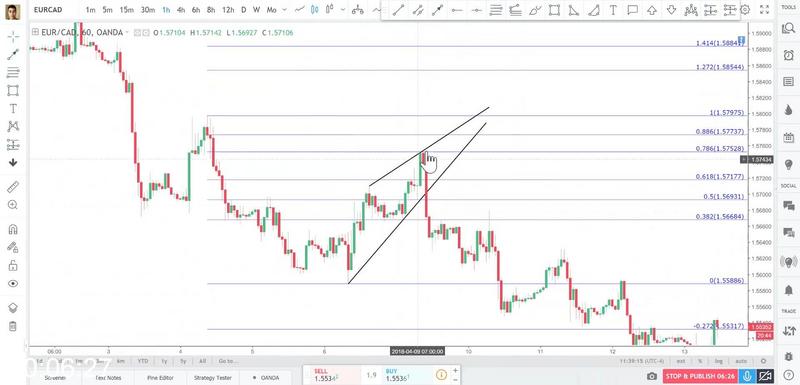This screenshot has height=385, width=800.
Task: Select the XABCD pattern tool
Action: click(x=691, y=10)
